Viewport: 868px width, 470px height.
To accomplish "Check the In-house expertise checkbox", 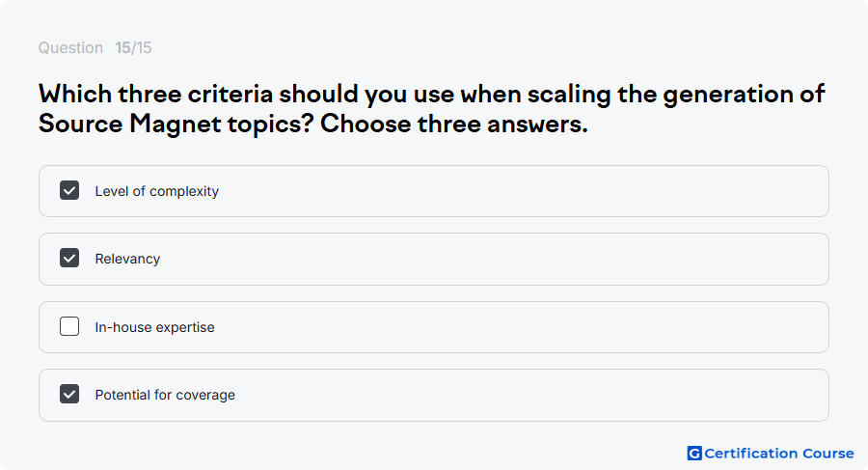I will pyautogui.click(x=69, y=326).
